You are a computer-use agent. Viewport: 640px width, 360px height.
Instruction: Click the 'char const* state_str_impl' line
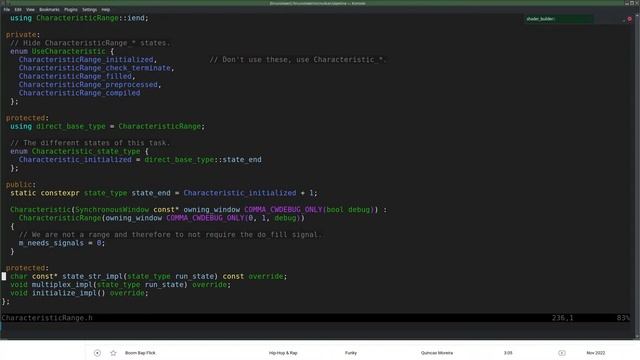coord(149,276)
